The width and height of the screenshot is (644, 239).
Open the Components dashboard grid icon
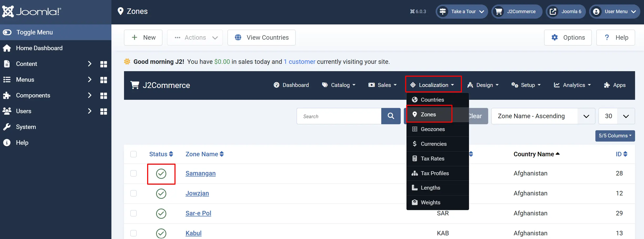tap(104, 96)
